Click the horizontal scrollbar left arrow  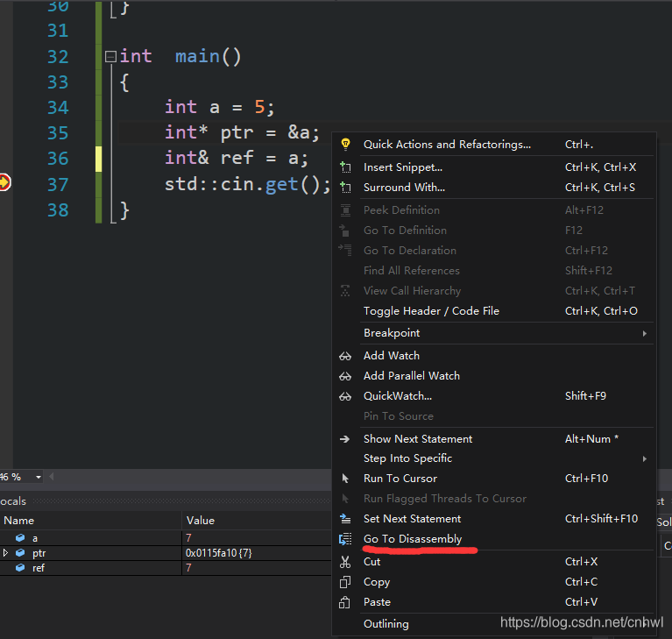pyautogui.click(x=52, y=477)
